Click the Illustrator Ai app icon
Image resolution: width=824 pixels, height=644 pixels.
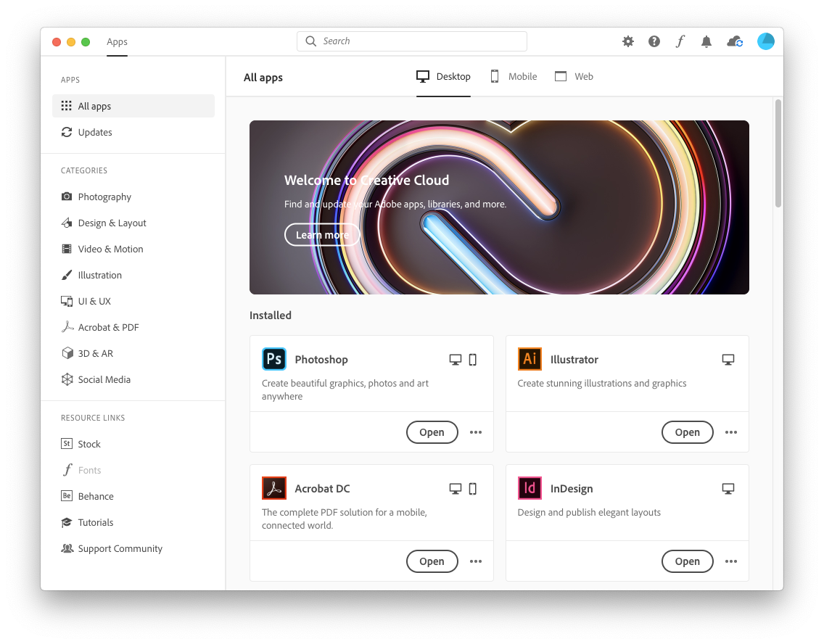530,359
